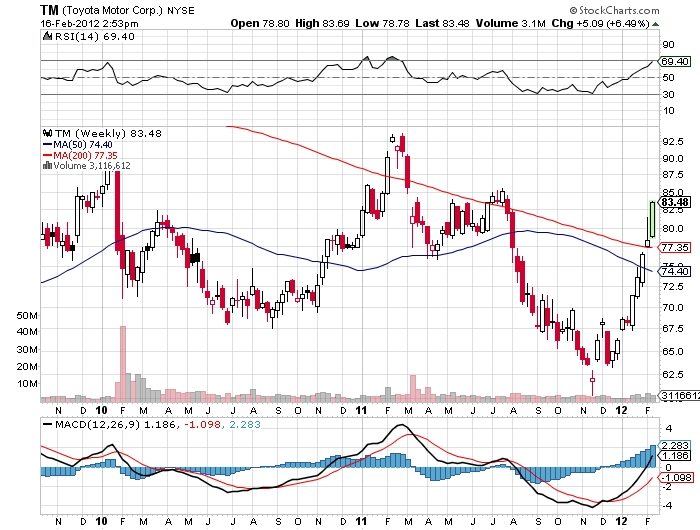Click the 2.283 histogram tag on MACD axis

click(675, 445)
